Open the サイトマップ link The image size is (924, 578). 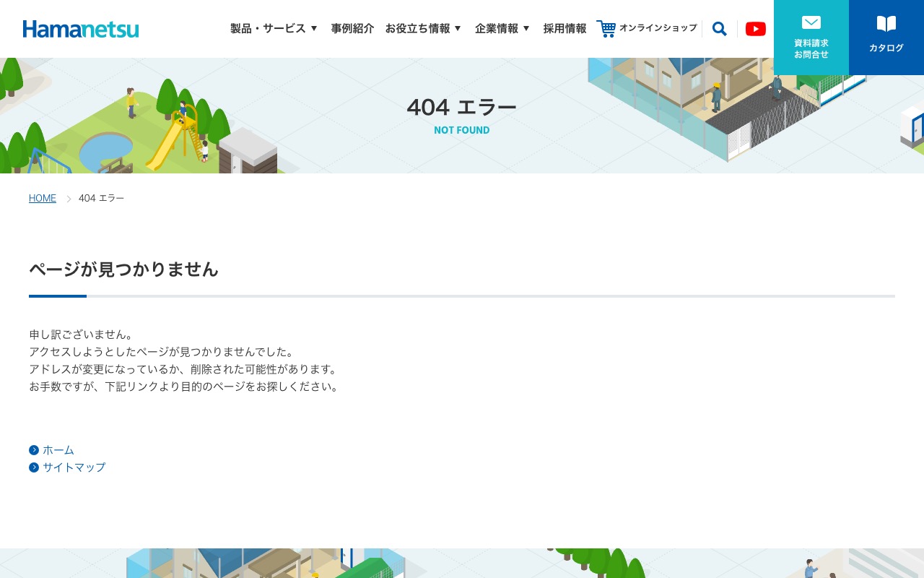point(74,467)
